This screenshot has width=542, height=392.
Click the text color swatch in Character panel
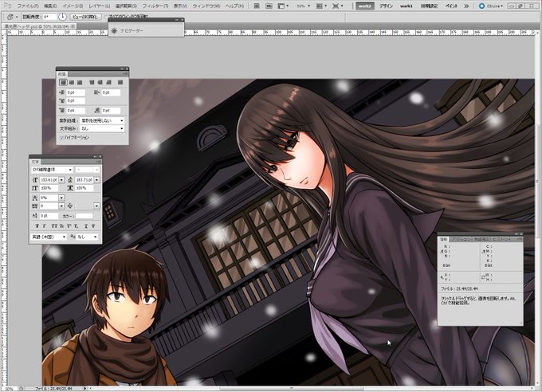84,216
